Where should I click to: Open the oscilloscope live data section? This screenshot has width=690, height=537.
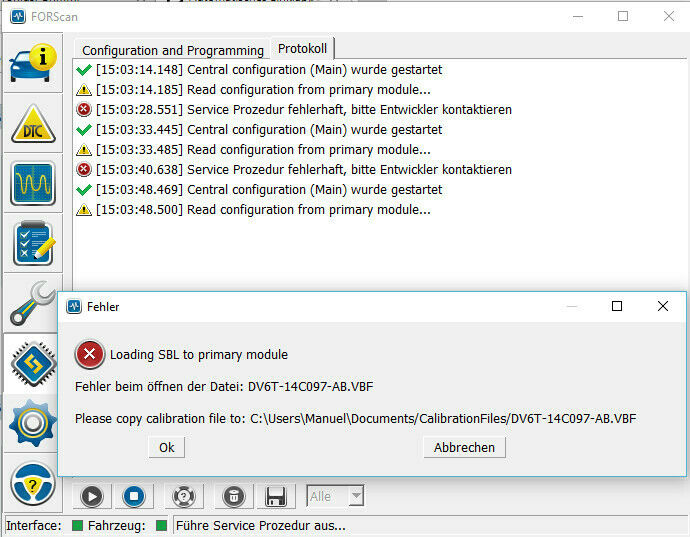coord(33,183)
